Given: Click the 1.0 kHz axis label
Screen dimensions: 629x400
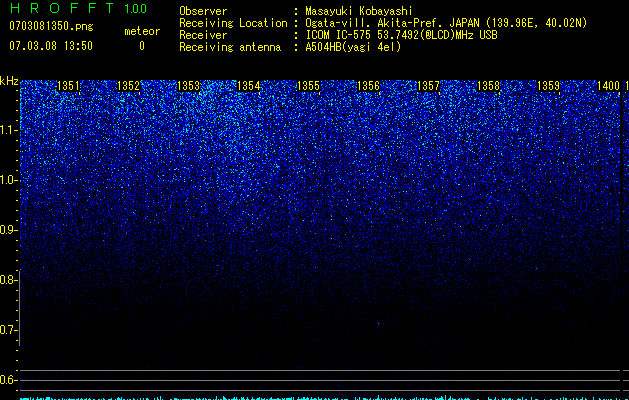Looking at the screenshot, I should 9,180.
